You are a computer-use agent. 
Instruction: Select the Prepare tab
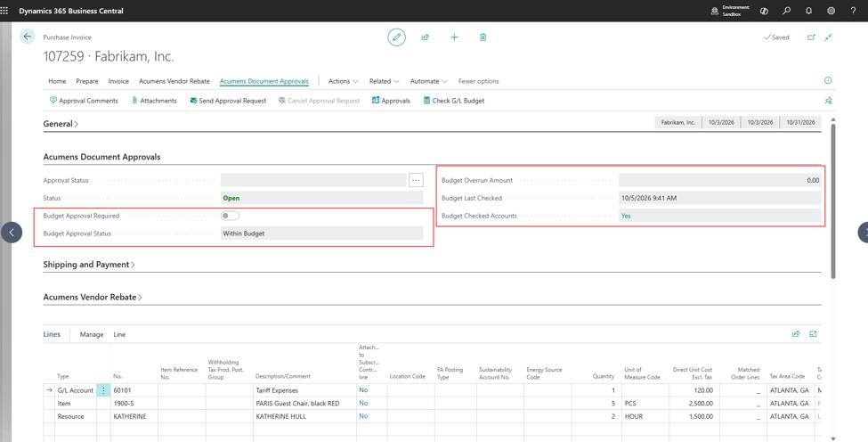click(87, 81)
